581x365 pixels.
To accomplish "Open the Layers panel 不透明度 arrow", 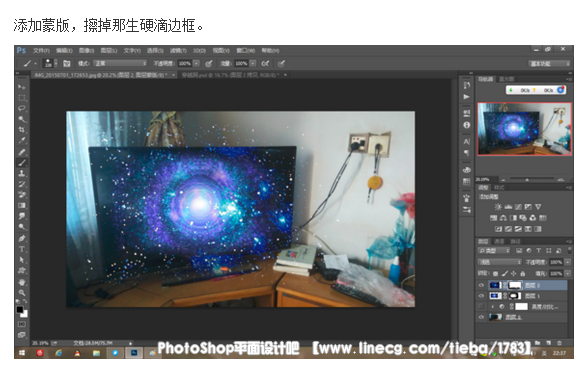I will 567,262.
